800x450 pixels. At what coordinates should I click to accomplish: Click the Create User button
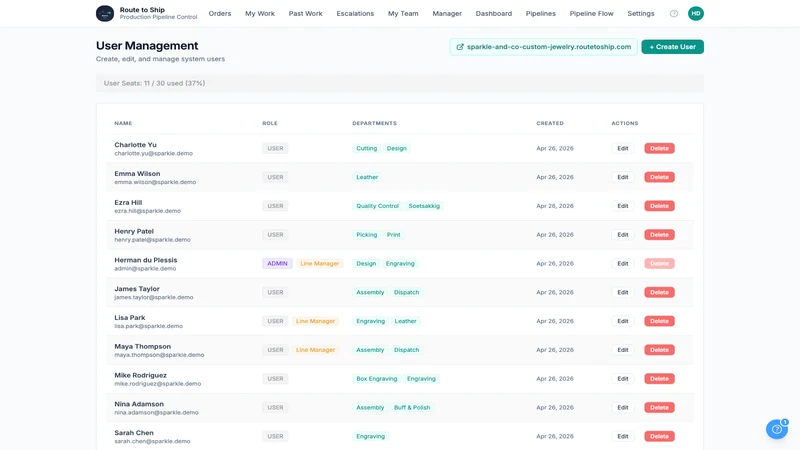pyautogui.click(x=672, y=47)
